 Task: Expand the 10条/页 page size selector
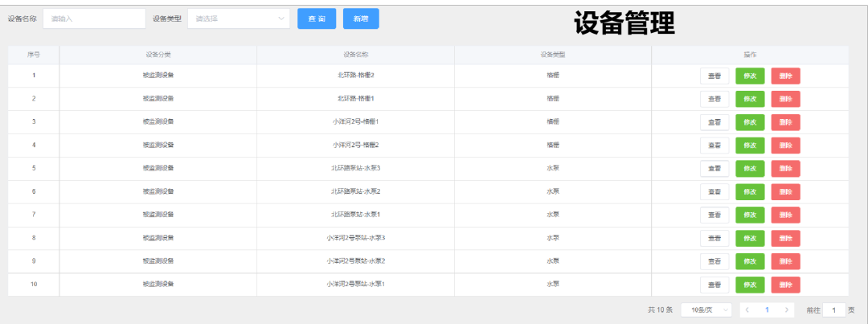706,310
